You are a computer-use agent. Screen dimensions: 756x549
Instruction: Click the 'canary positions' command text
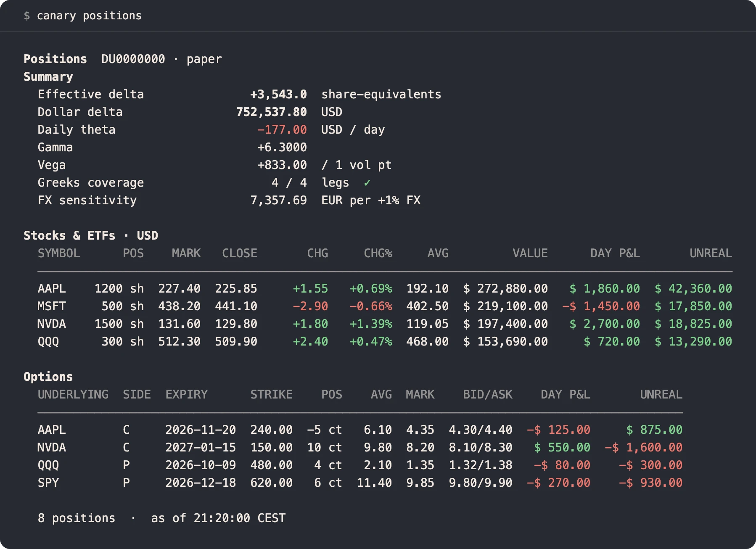(89, 16)
